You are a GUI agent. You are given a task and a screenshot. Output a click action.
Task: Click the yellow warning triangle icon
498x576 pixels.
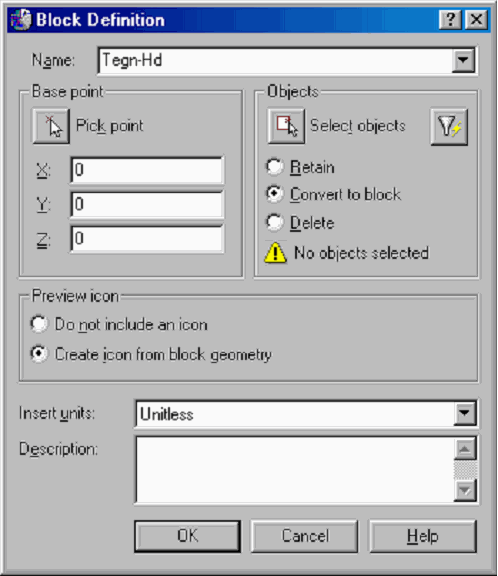pos(275,253)
